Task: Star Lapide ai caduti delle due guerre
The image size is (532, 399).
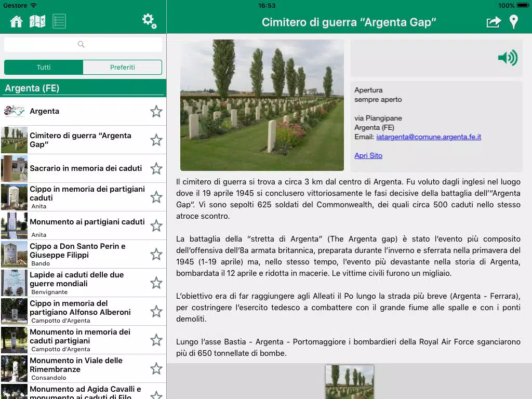Action: click(x=156, y=283)
